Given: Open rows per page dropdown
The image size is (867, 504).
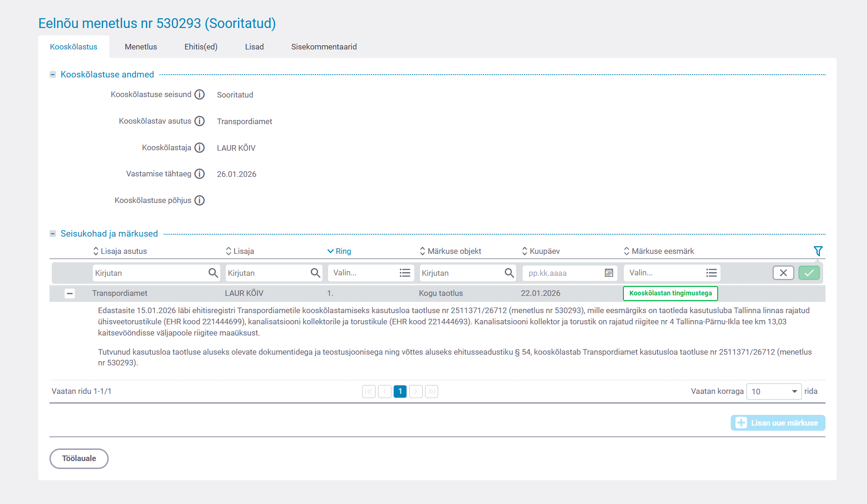Looking at the screenshot, I should [x=773, y=392].
